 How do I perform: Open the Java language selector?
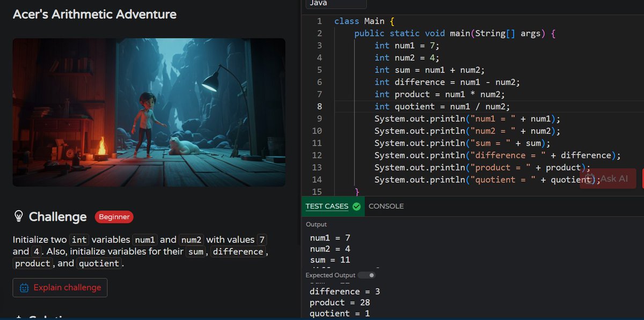335,4
